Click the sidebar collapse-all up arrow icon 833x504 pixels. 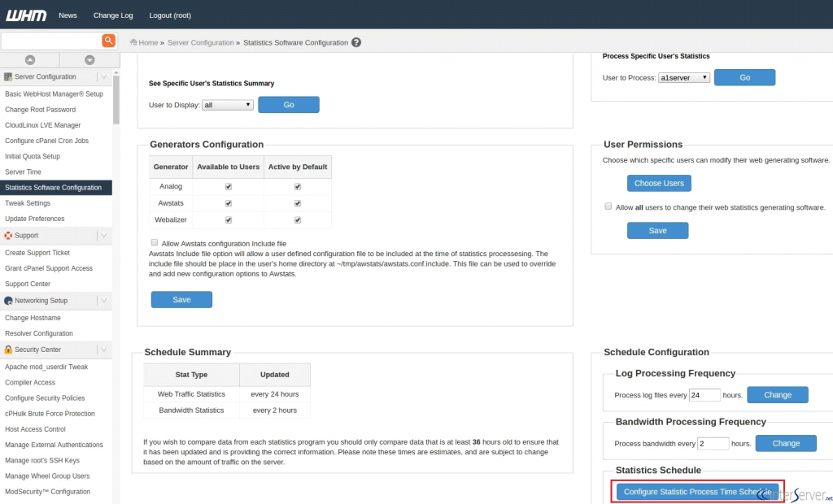click(30, 60)
